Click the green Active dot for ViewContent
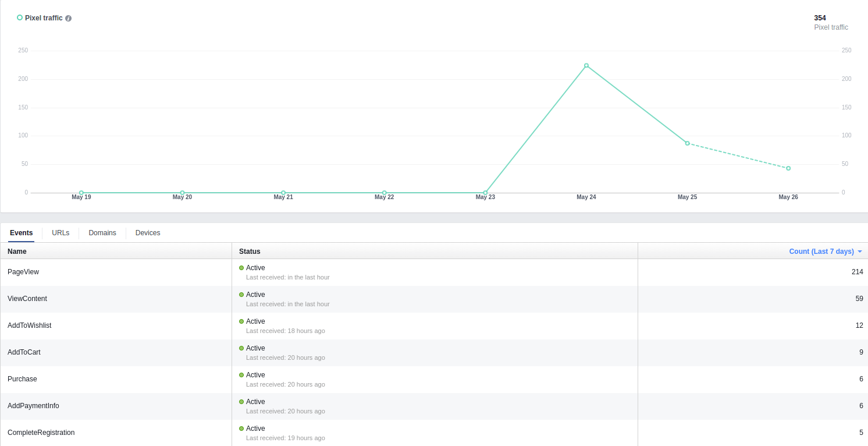 (x=241, y=295)
